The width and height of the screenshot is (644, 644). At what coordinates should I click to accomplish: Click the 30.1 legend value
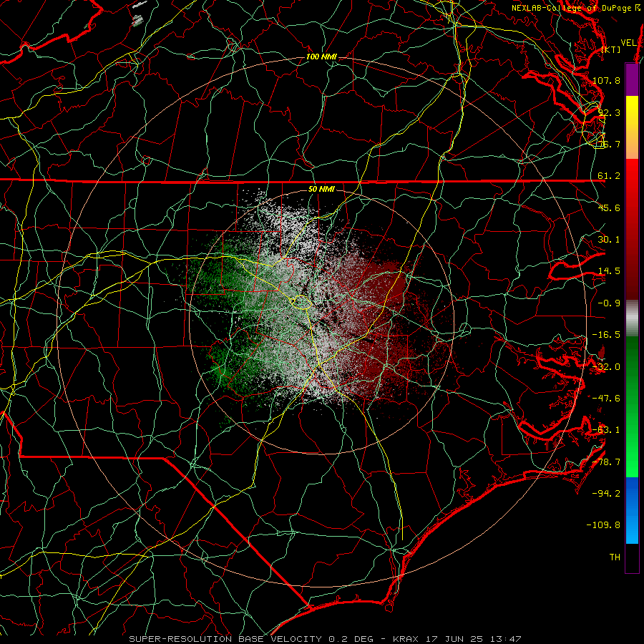click(x=609, y=240)
